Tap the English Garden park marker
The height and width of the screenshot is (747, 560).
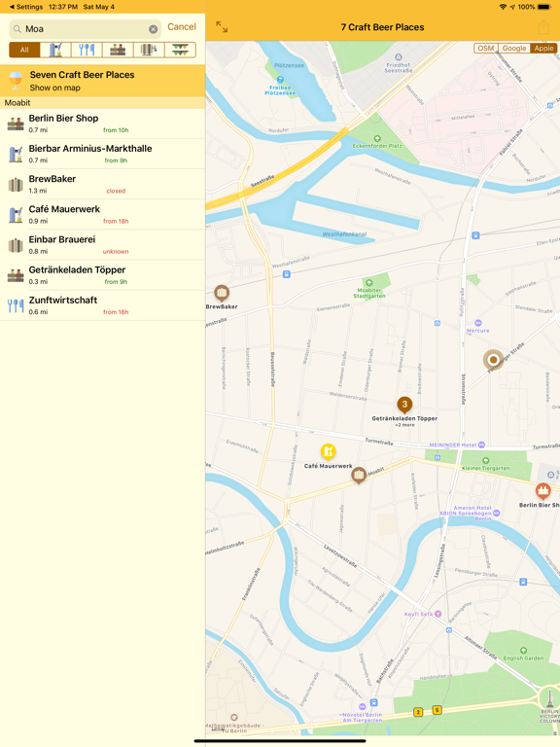[x=523, y=651]
